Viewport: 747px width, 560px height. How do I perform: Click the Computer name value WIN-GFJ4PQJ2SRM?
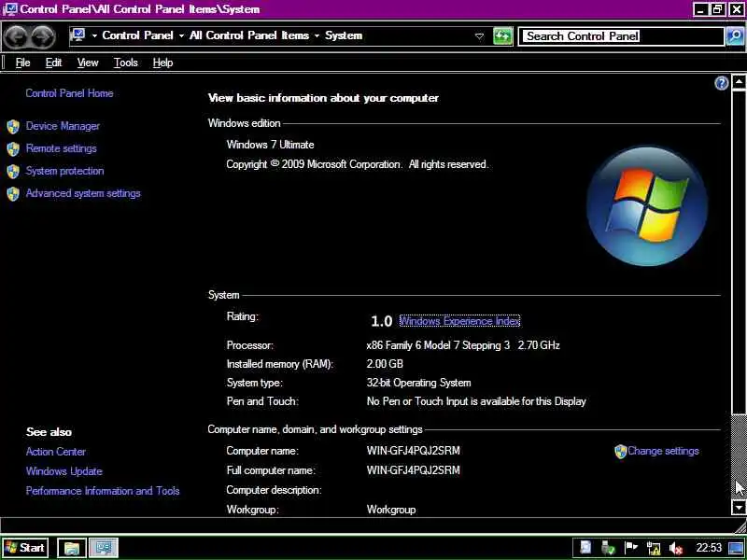[x=414, y=451]
